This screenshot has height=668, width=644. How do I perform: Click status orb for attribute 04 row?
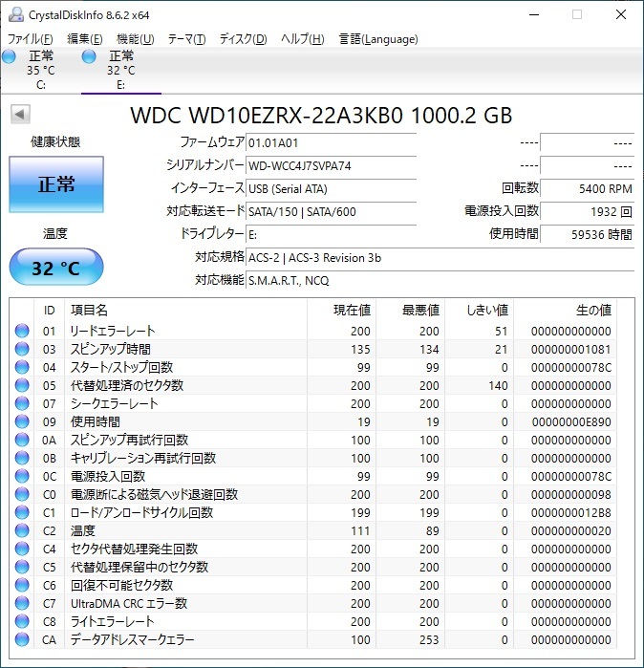tap(22, 367)
